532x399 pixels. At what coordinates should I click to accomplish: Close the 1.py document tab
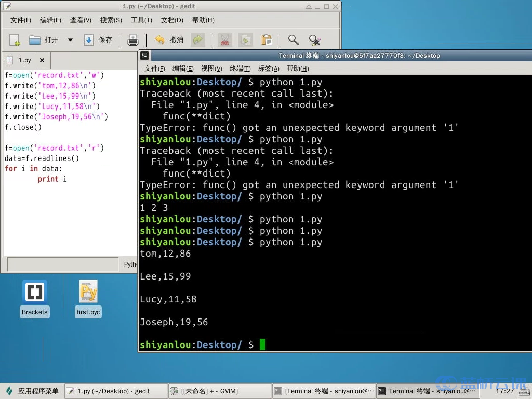click(42, 60)
